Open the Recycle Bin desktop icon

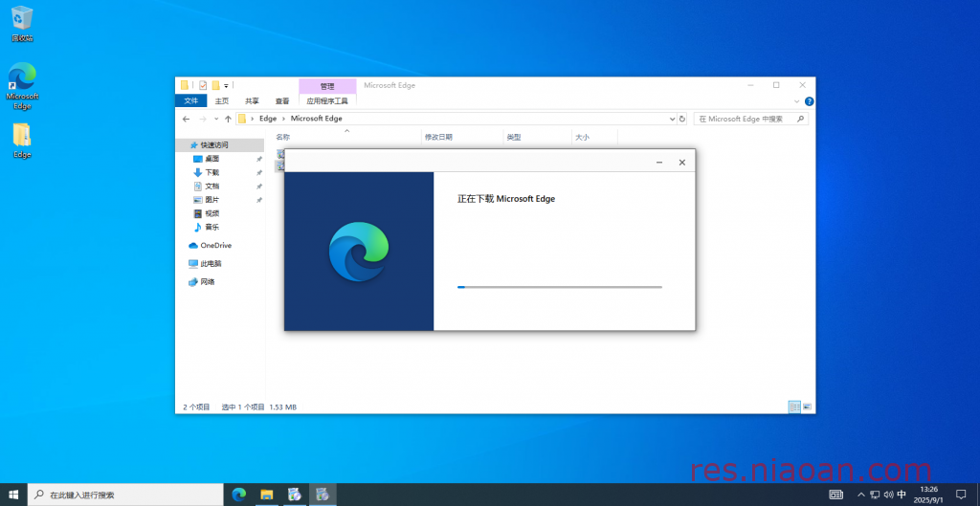(22, 24)
